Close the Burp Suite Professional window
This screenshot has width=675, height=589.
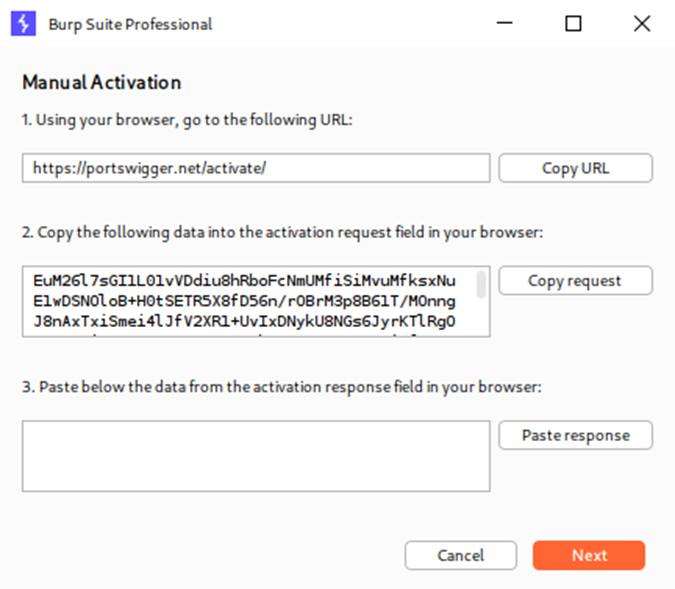pyautogui.click(x=642, y=23)
